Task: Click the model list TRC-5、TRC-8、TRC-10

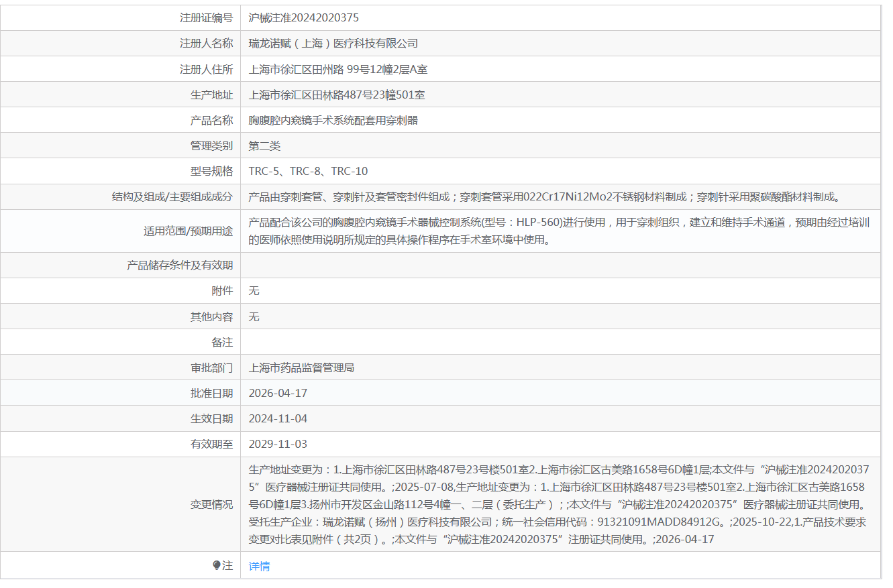Action: pos(309,171)
